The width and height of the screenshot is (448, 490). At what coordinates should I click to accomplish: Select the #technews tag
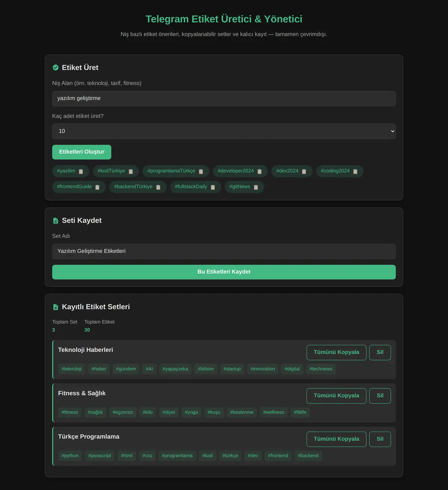[321, 369]
